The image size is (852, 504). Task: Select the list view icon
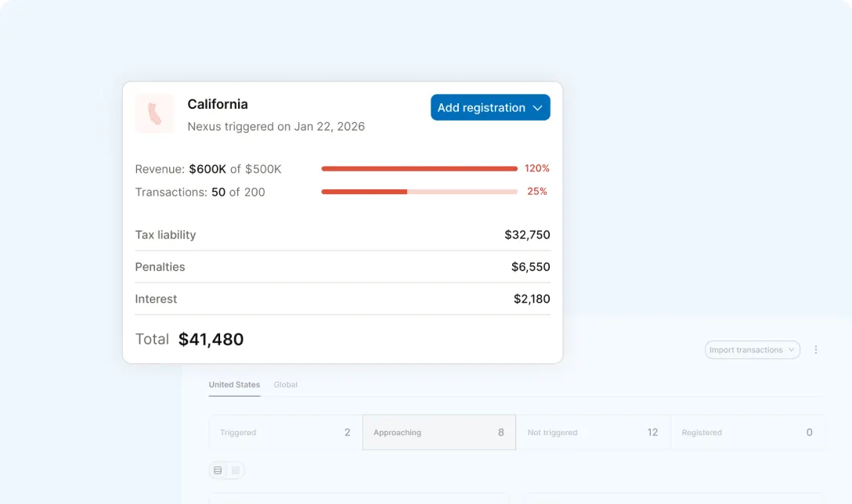[x=217, y=470]
